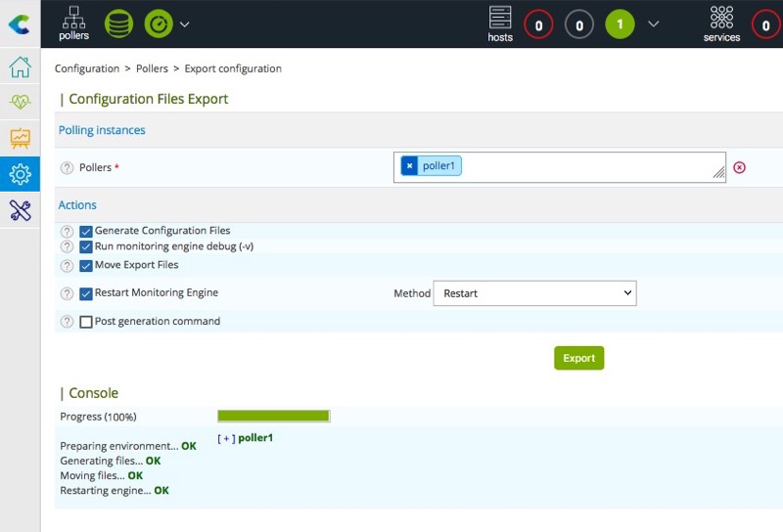This screenshot has height=532, width=783.
Task: Click the green progress bar
Action: (273, 417)
